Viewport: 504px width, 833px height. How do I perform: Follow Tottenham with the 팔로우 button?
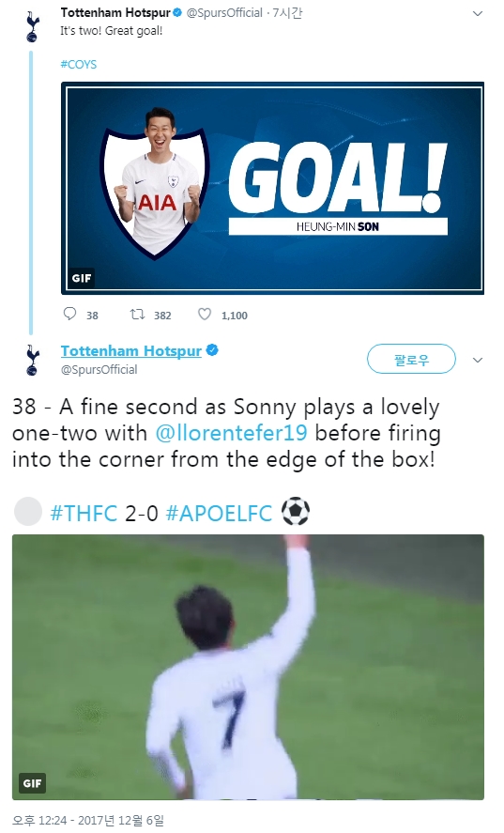tap(411, 359)
